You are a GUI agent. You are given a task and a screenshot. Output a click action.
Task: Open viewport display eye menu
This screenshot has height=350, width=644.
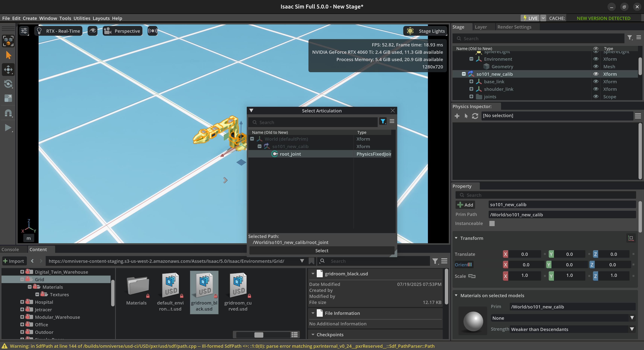93,31
